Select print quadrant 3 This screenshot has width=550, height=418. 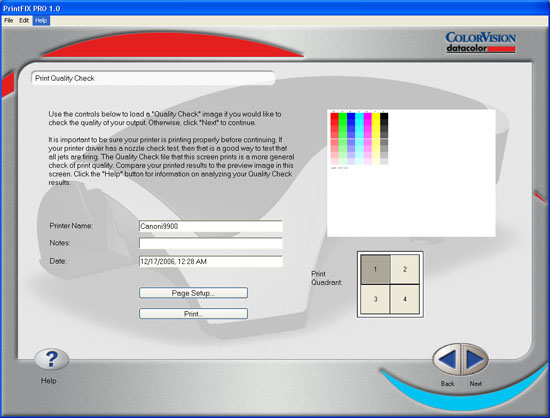375,299
